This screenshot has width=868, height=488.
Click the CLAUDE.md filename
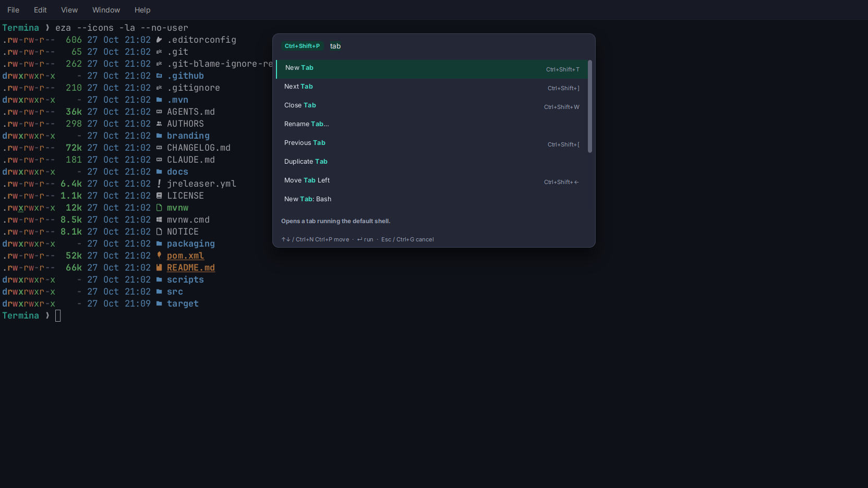click(191, 160)
